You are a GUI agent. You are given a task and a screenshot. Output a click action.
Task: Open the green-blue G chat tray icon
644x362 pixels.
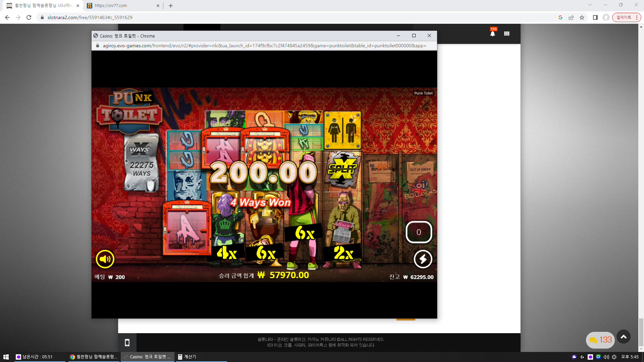[x=598, y=357]
